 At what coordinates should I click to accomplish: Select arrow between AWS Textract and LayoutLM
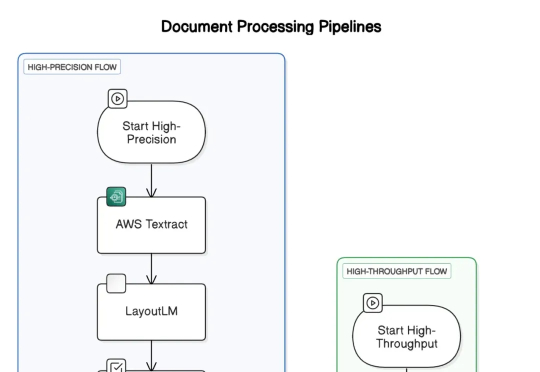click(152, 269)
